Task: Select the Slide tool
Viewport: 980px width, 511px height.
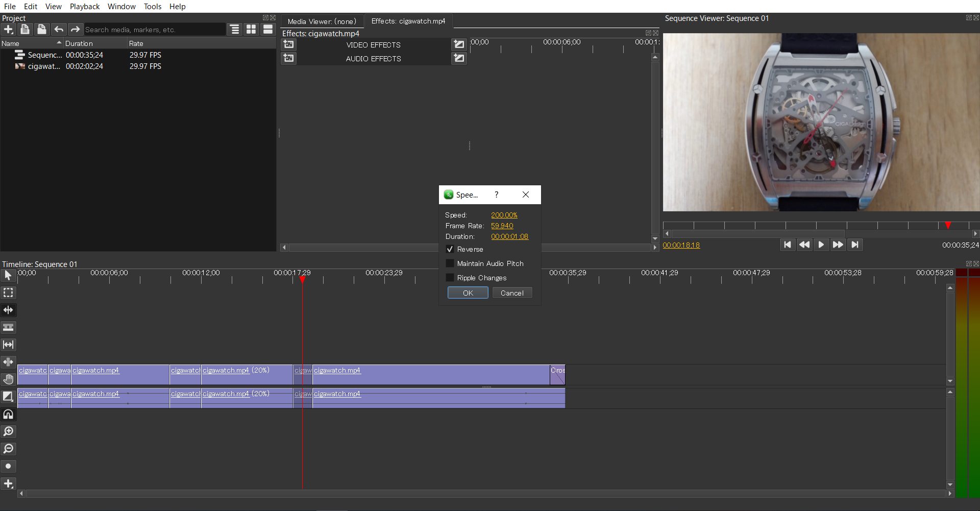Action: point(8,362)
